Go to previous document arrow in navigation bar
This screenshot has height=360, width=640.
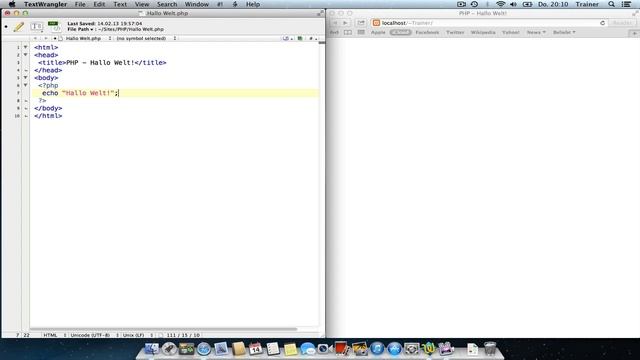coord(36,38)
